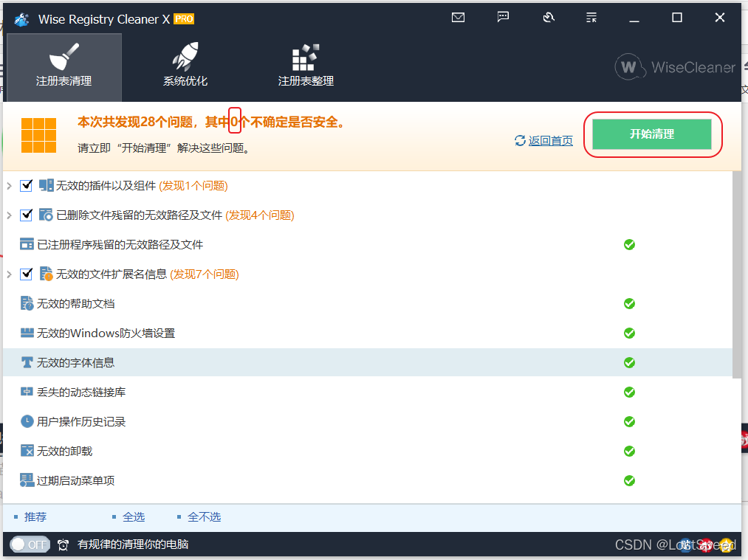The width and height of the screenshot is (748, 560).
Task: Click the 全不选 link
Action: (x=205, y=517)
